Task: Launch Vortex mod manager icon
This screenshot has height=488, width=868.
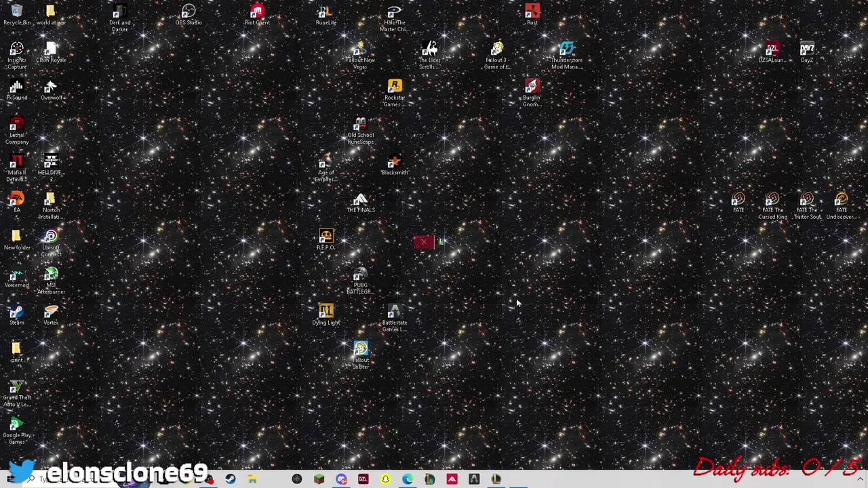Action: coord(51,314)
